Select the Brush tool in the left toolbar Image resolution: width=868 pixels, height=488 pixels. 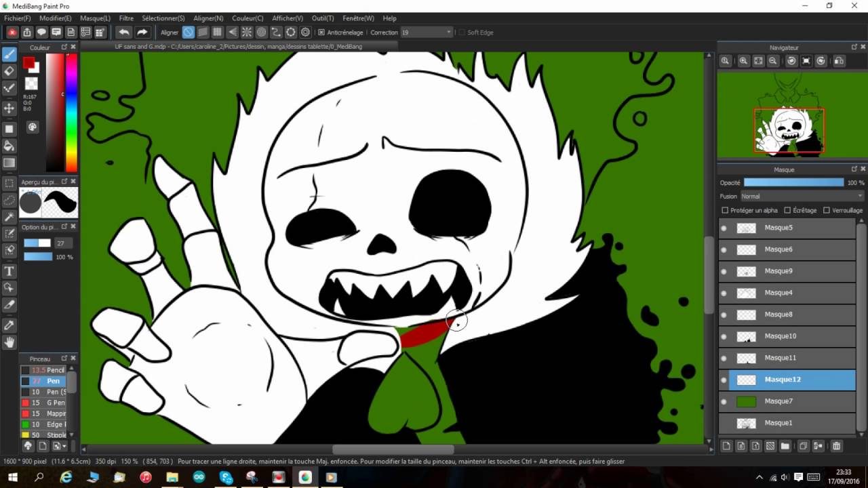pyautogui.click(x=9, y=54)
